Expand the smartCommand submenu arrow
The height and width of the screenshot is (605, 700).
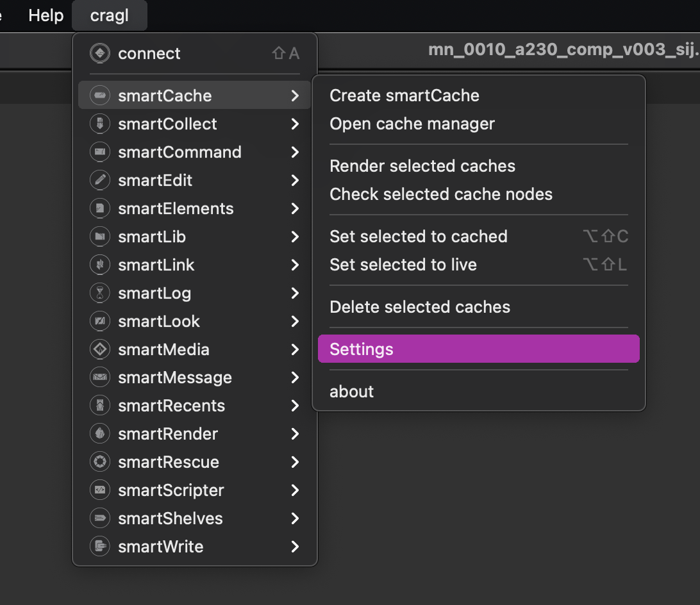(295, 153)
